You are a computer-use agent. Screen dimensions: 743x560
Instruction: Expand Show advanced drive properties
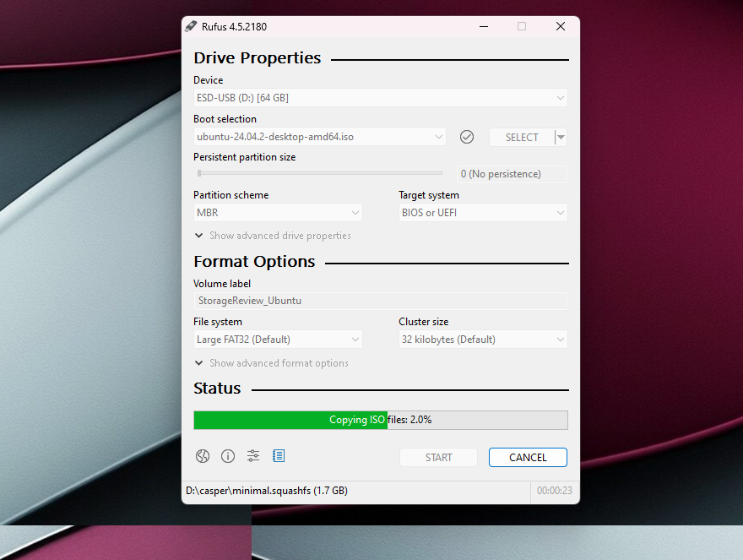[273, 236]
